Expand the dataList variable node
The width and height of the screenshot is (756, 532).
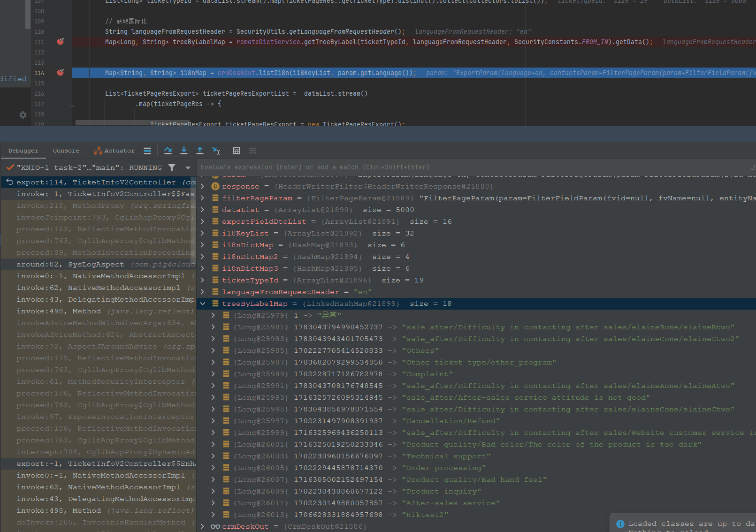[x=203, y=210]
